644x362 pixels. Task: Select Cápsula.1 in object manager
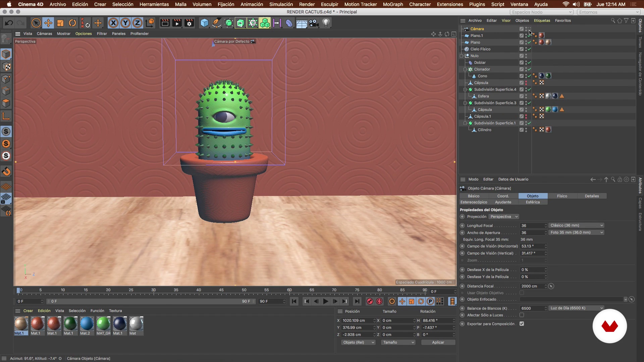click(x=482, y=116)
